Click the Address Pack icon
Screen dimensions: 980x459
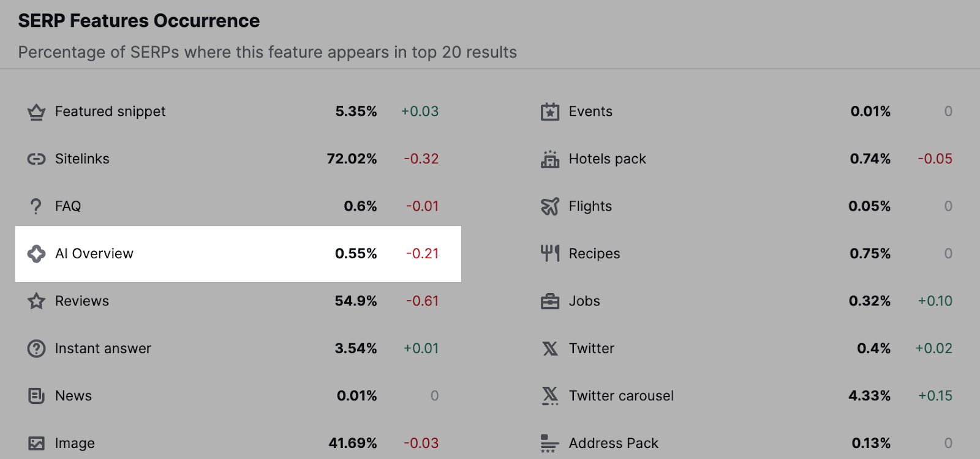(550, 442)
